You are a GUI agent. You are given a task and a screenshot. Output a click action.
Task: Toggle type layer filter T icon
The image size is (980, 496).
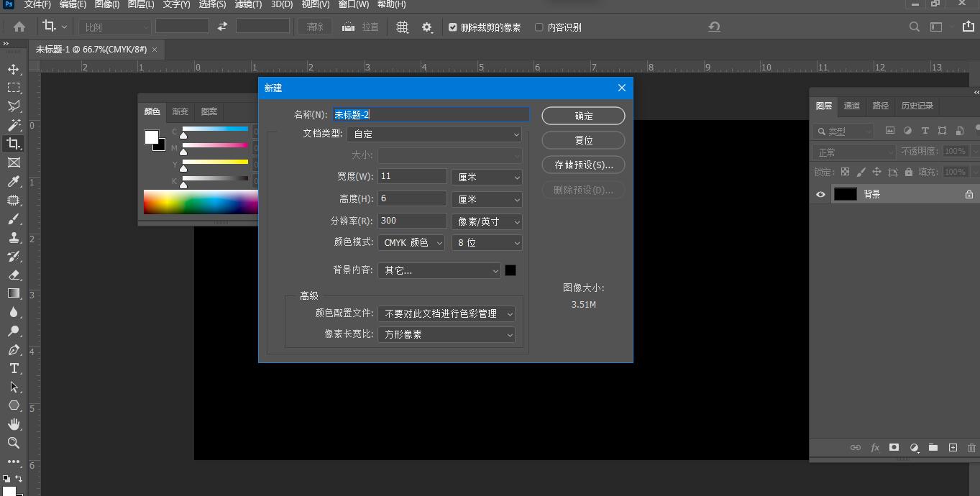click(925, 131)
